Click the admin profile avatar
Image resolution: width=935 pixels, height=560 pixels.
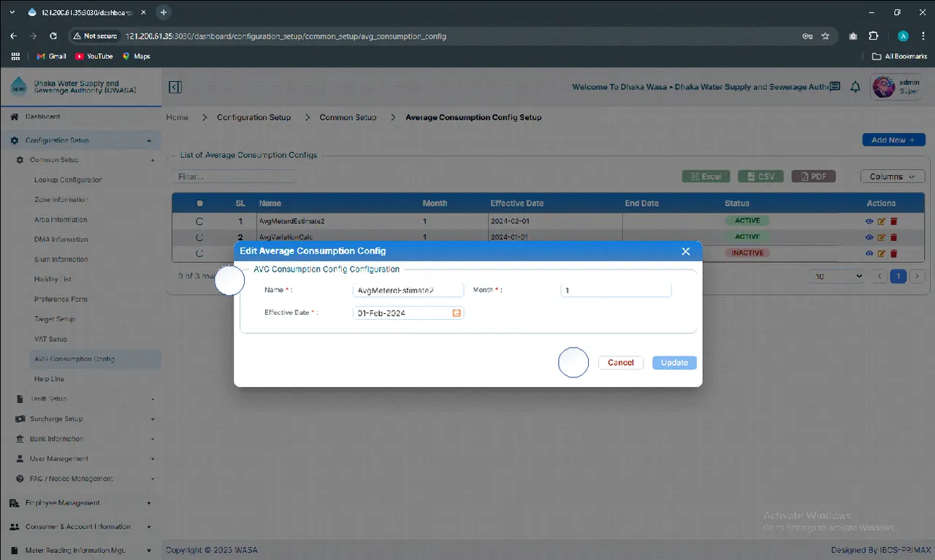pyautogui.click(x=884, y=87)
